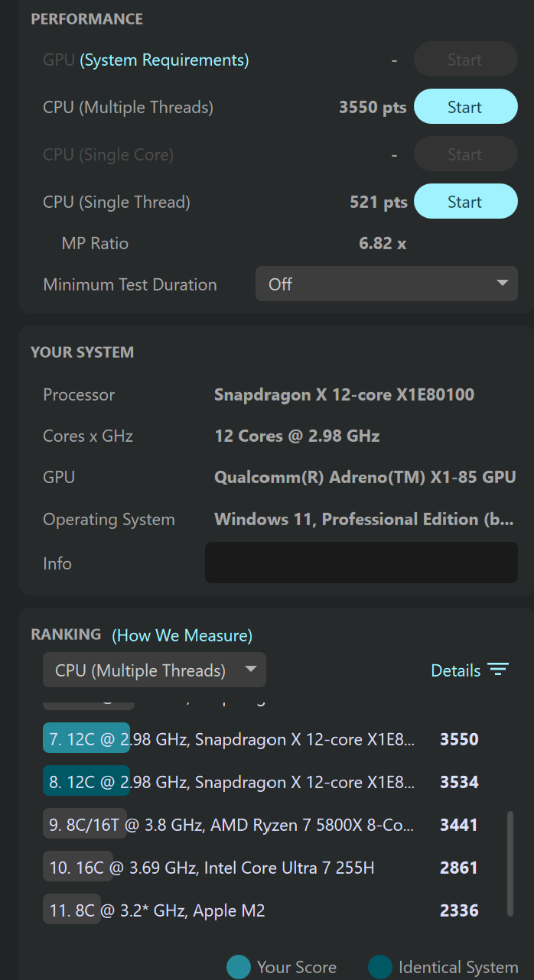
Task: Click disabled CPU (Single Core) Start button
Action: (x=466, y=154)
